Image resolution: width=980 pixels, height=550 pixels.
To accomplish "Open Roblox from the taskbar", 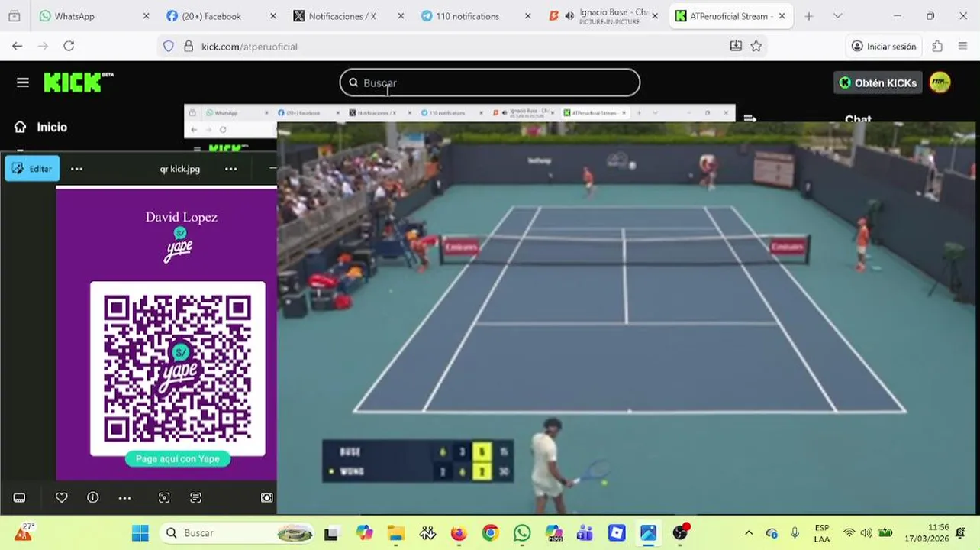I will tap(617, 532).
